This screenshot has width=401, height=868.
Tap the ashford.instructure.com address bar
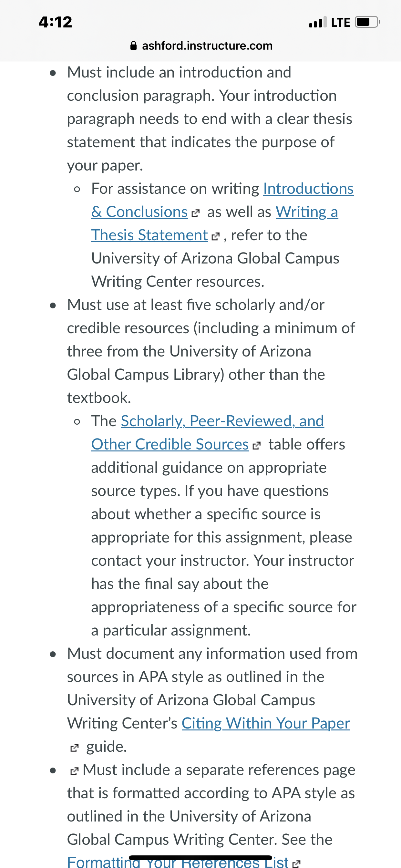pos(201,46)
